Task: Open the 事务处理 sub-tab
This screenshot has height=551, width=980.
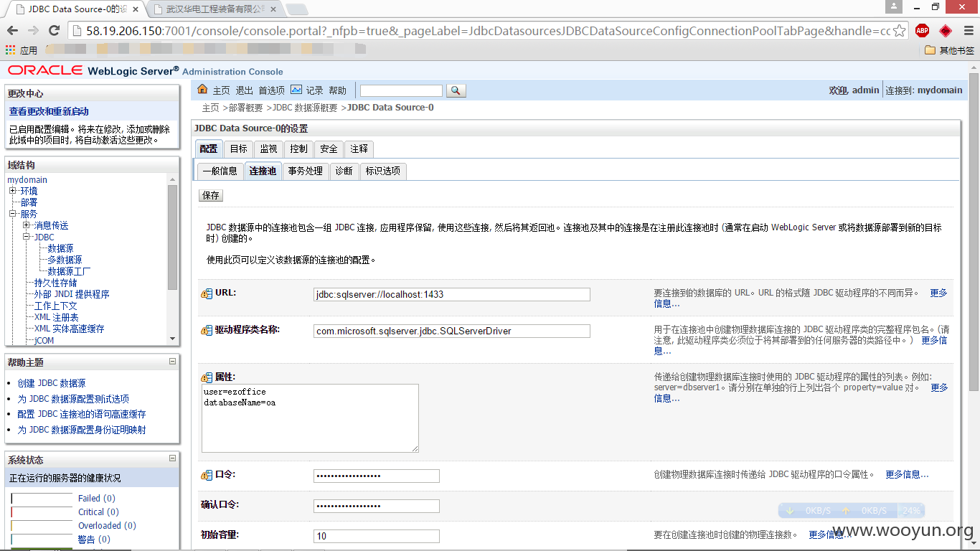Action: pos(306,171)
